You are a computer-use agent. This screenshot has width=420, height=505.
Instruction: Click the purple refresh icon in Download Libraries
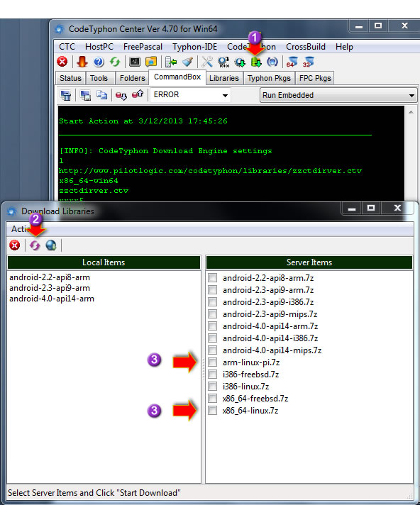pyautogui.click(x=35, y=245)
